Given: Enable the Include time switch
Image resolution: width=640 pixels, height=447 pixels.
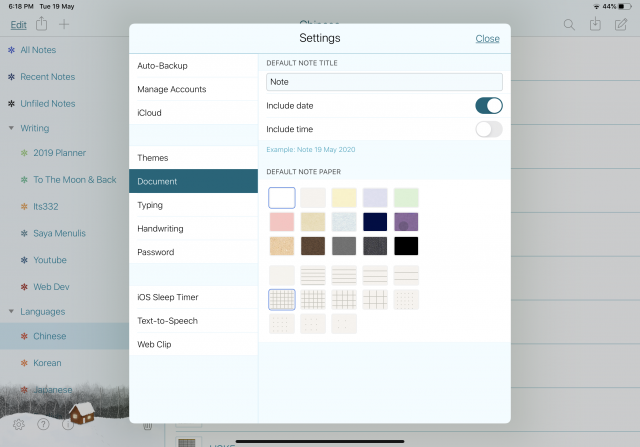Looking at the screenshot, I should click(488, 128).
